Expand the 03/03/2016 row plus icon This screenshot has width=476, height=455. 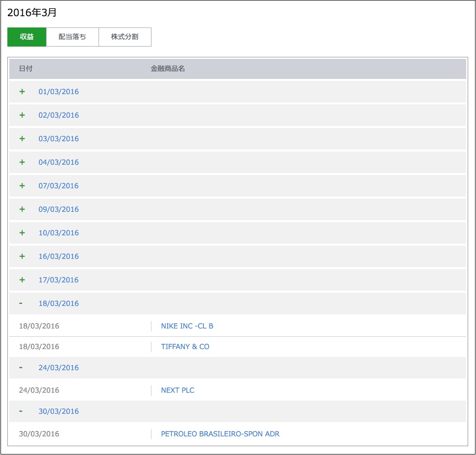coord(22,139)
